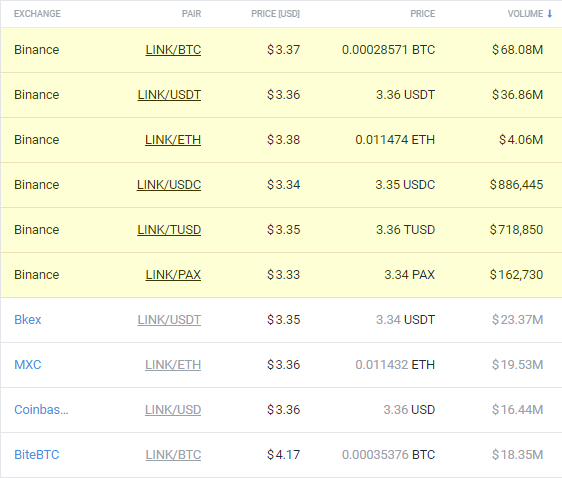
Task: Sort by the Volume column arrow icon
Action: 549,14
